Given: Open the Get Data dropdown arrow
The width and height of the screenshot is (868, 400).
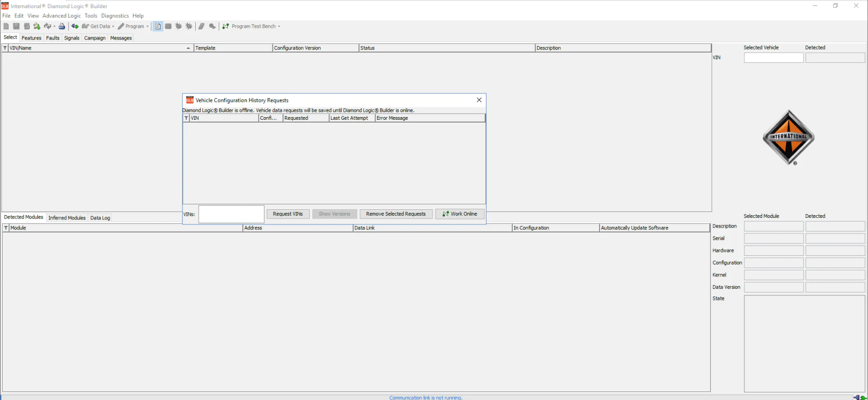Looking at the screenshot, I should point(113,26).
